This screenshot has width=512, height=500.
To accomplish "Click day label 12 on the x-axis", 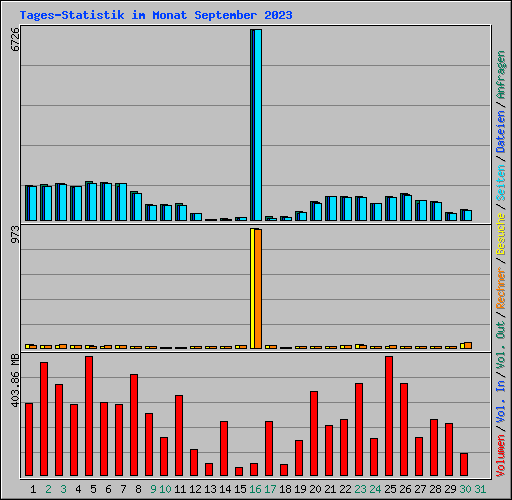I will click(x=195, y=489).
